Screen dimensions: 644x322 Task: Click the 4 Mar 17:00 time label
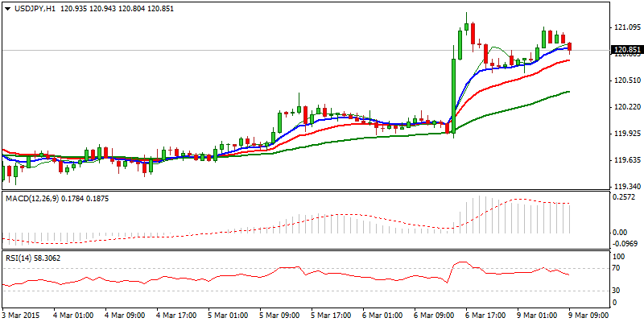tap(175, 315)
